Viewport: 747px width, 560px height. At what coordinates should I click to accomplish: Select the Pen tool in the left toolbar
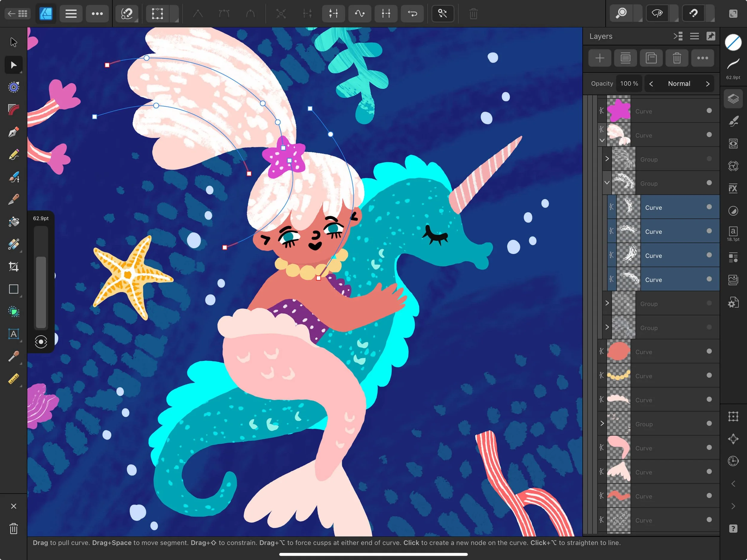tap(13, 132)
